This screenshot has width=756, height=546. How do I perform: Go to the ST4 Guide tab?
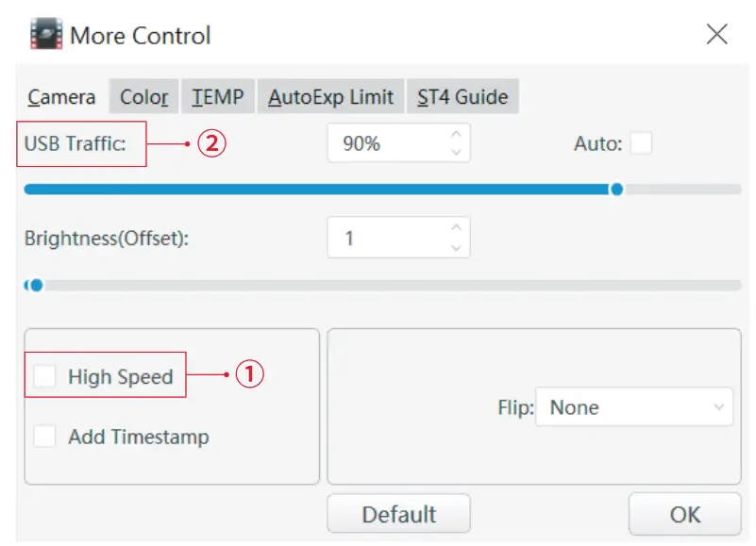coord(462,96)
